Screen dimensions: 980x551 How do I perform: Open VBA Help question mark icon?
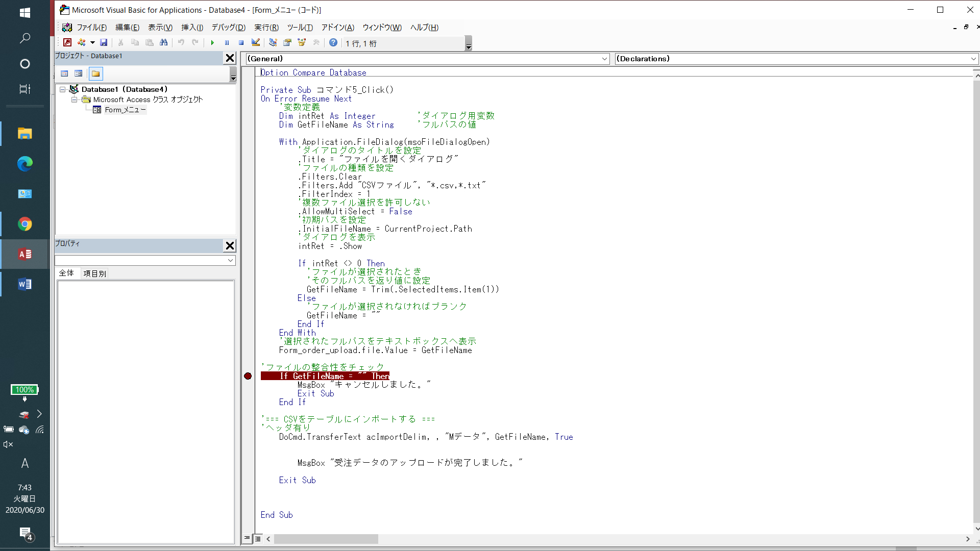pos(333,43)
